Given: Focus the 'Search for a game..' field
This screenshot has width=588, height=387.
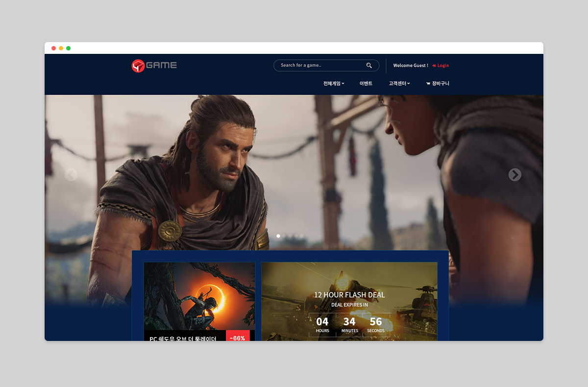Looking at the screenshot, I should (326, 65).
